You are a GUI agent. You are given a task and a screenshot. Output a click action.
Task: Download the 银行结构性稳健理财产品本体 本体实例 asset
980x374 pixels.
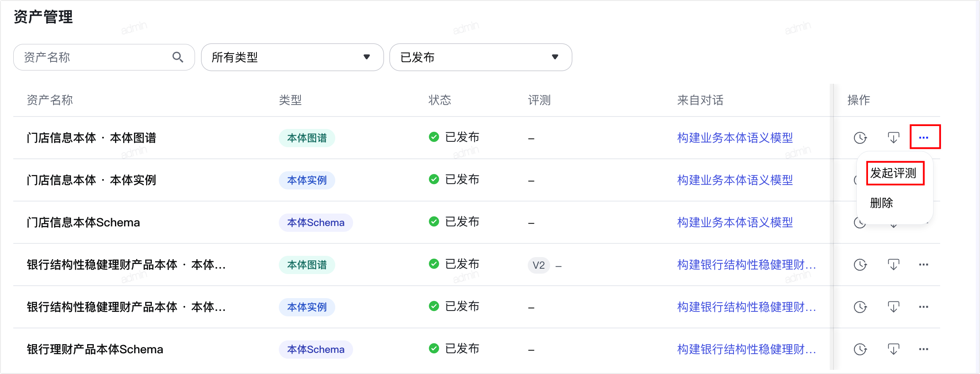(x=893, y=307)
